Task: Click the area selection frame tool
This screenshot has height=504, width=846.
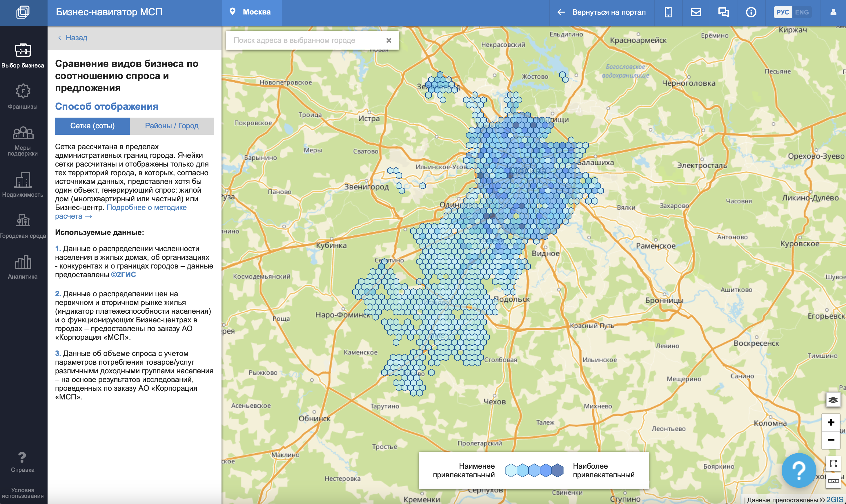Action: pyautogui.click(x=833, y=463)
